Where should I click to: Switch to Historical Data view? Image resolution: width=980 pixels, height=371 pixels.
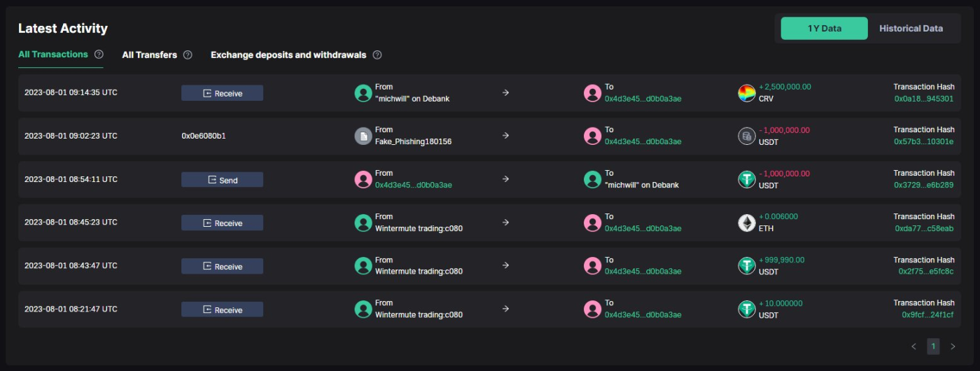click(911, 29)
